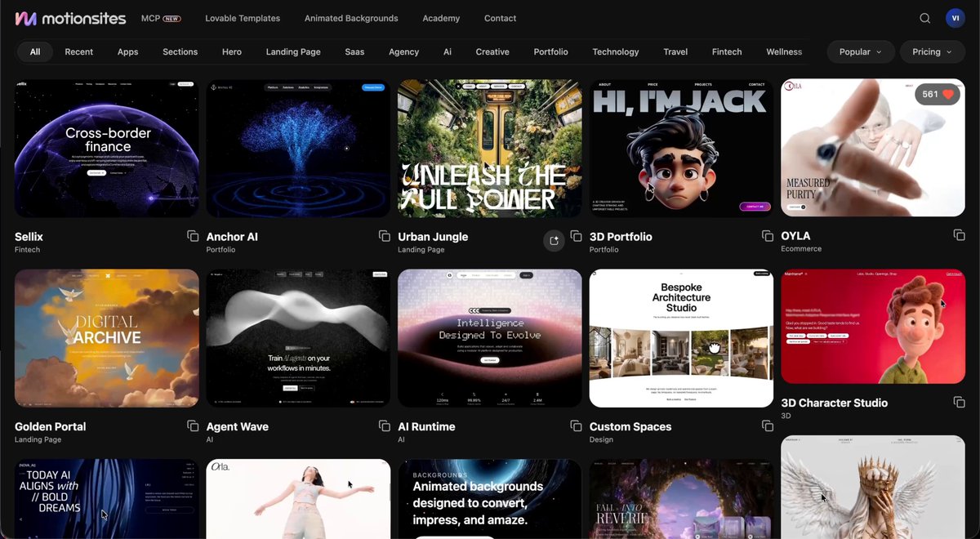Click the Custom Spaces title text
This screenshot has width=980, height=539.
point(630,427)
